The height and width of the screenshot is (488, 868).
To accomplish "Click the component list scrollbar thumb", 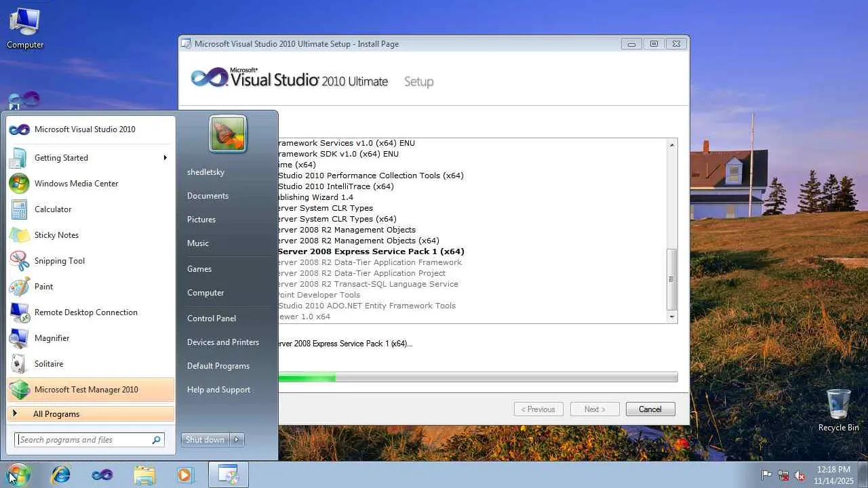I will tap(672, 279).
